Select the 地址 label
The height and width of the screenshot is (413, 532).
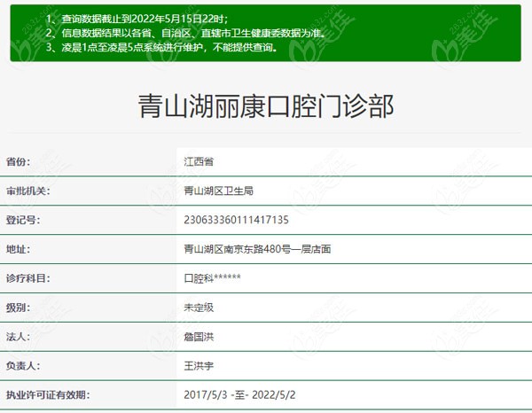(19, 249)
